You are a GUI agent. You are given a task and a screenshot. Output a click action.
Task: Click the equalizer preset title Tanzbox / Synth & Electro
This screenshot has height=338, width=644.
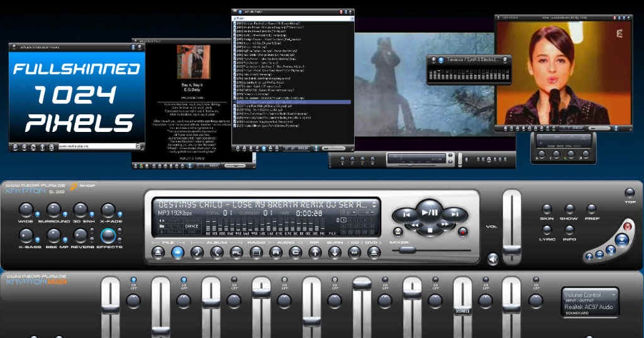pos(473,60)
